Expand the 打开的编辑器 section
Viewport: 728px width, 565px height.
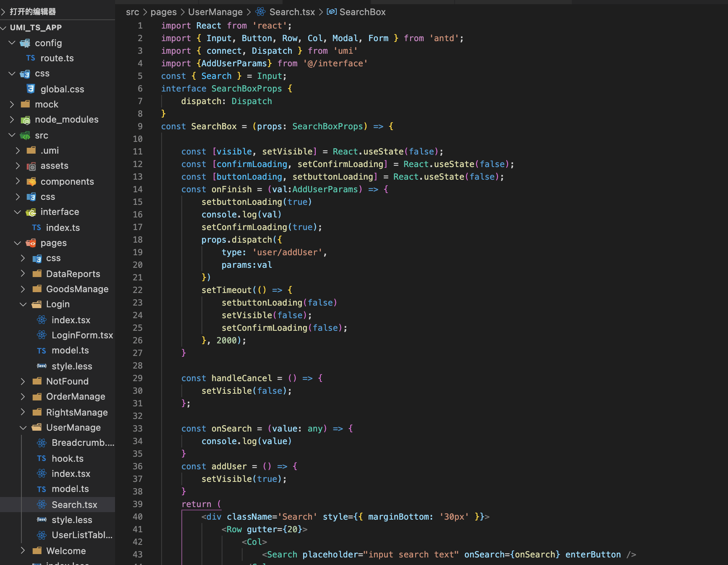tap(3, 12)
